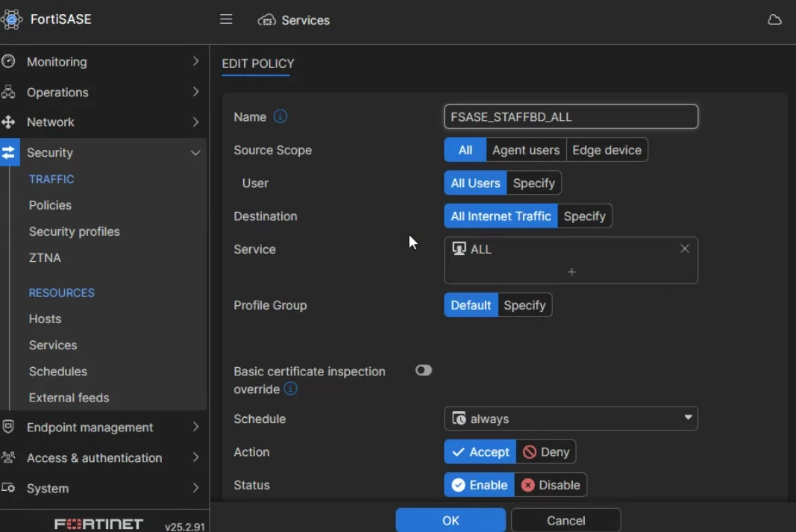Set Source Scope to Edge device

coord(607,150)
